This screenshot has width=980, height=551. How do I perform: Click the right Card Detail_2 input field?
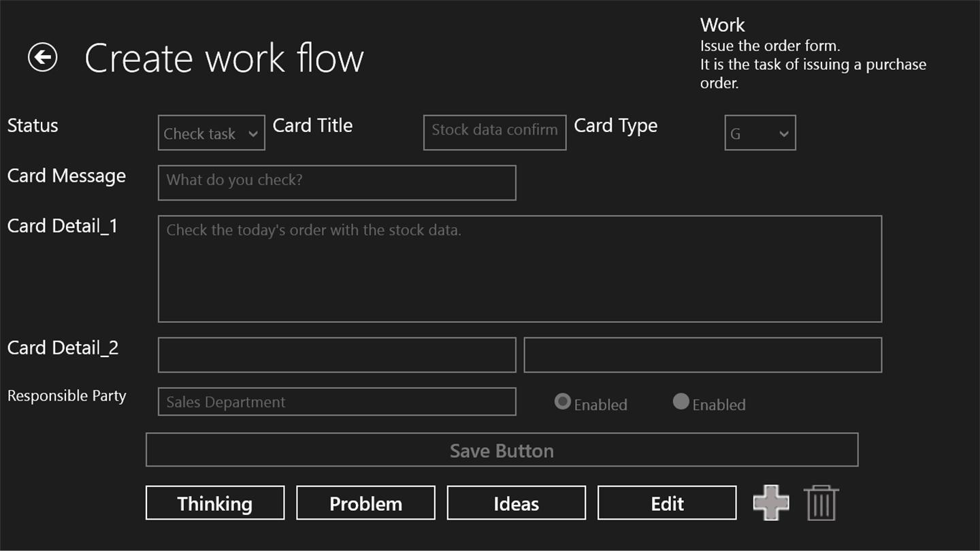coord(703,355)
